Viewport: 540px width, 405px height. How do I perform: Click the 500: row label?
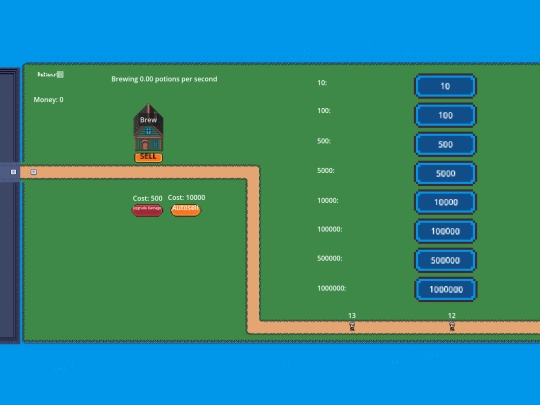pos(324,141)
